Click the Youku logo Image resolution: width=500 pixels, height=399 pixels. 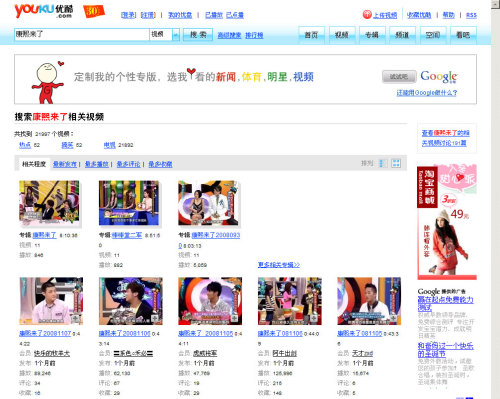click(44, 11)
